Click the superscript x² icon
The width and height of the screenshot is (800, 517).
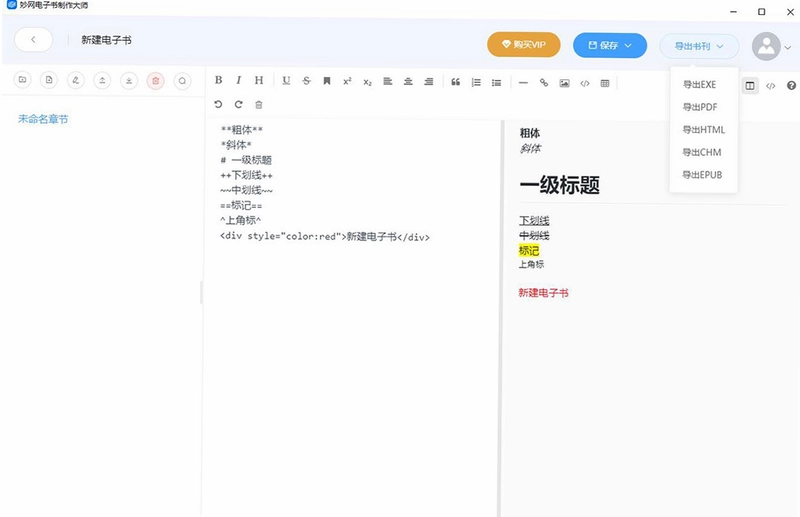[x=347, y=81]
